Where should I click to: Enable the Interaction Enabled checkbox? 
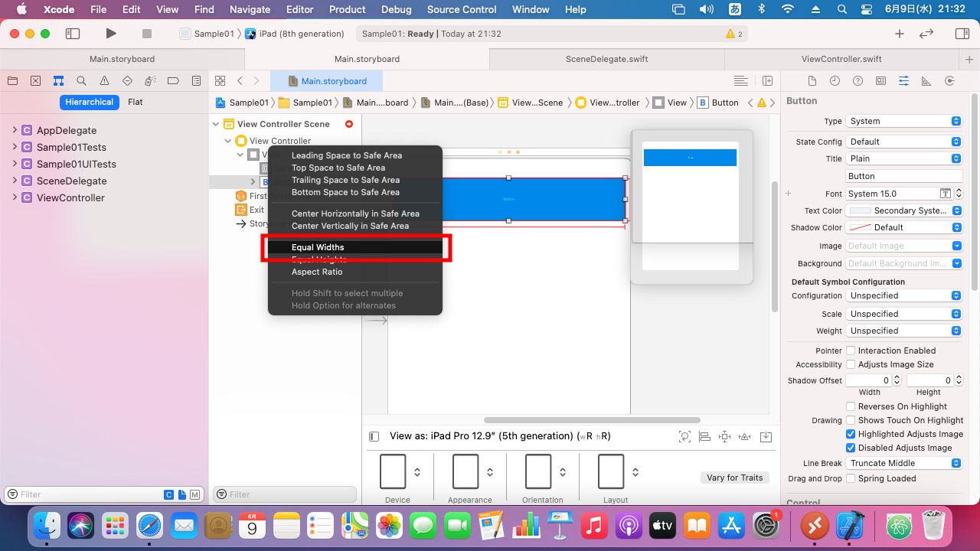click(x=851, y=350)
